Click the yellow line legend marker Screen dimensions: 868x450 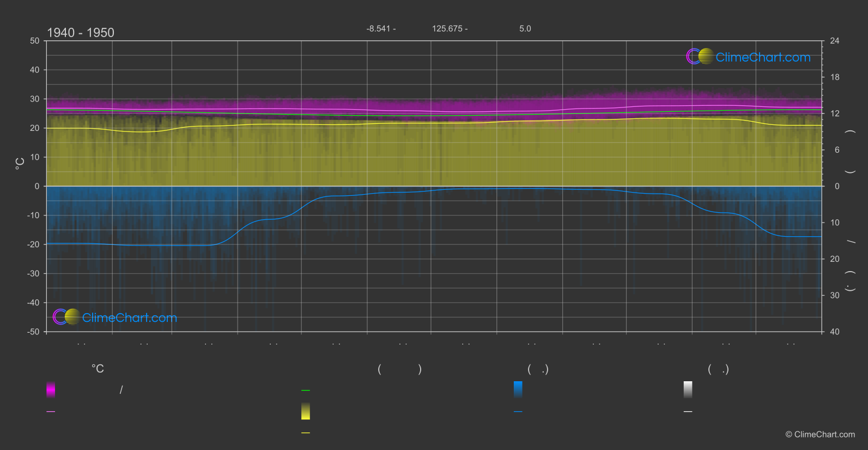pyautogui.click(x=306, y=433)
